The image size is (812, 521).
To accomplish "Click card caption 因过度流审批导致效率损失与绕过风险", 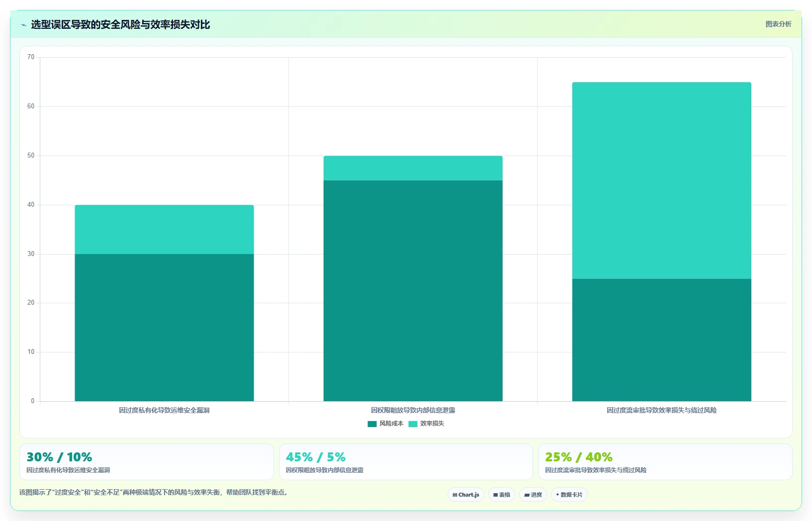I will (x=596, y=470).
